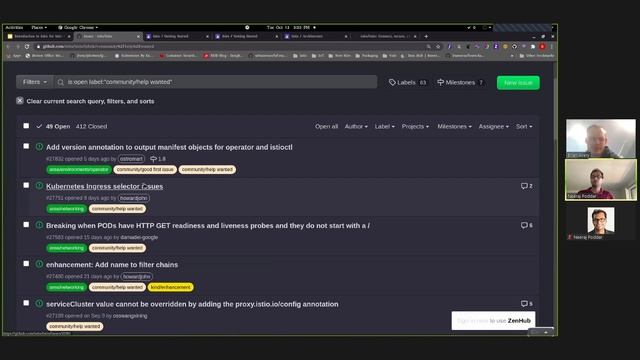This screenshot has height=360, width=640.
Task: Show the 412 Closed issues
Action: [x=91, y=127]
